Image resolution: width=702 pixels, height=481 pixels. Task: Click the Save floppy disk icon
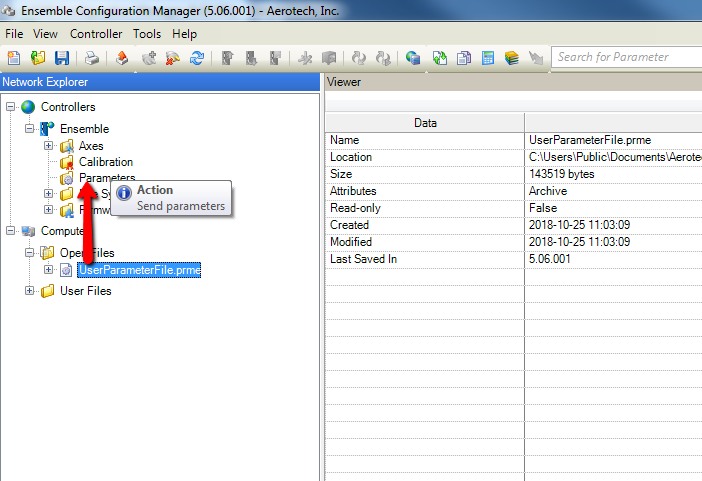[x=62, y=58]
